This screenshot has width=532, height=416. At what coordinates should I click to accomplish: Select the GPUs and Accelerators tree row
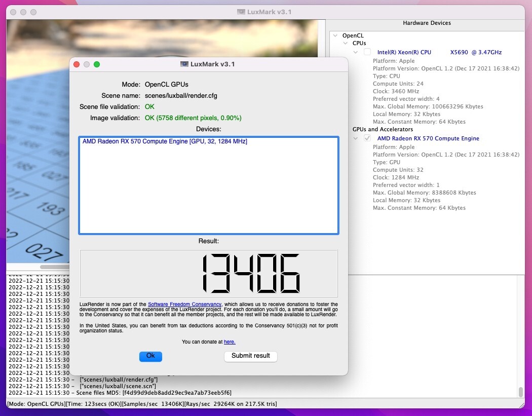click(x=383, y=129)
